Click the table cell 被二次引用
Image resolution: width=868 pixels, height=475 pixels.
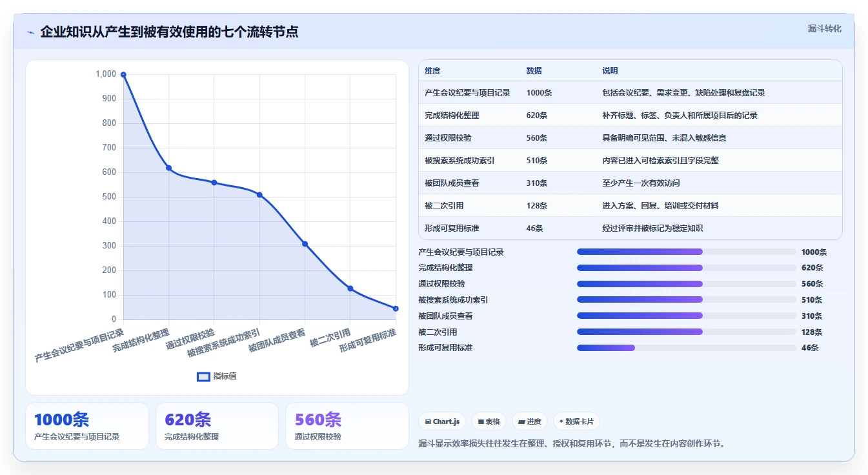pyautogui.click(x=444, y=206)
